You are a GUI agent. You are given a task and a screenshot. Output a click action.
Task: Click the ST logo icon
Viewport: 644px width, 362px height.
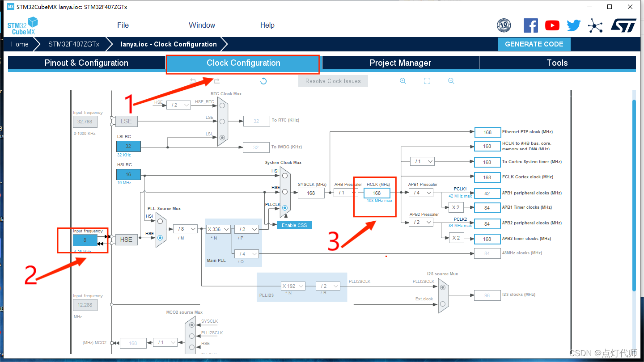click(623, 25)
